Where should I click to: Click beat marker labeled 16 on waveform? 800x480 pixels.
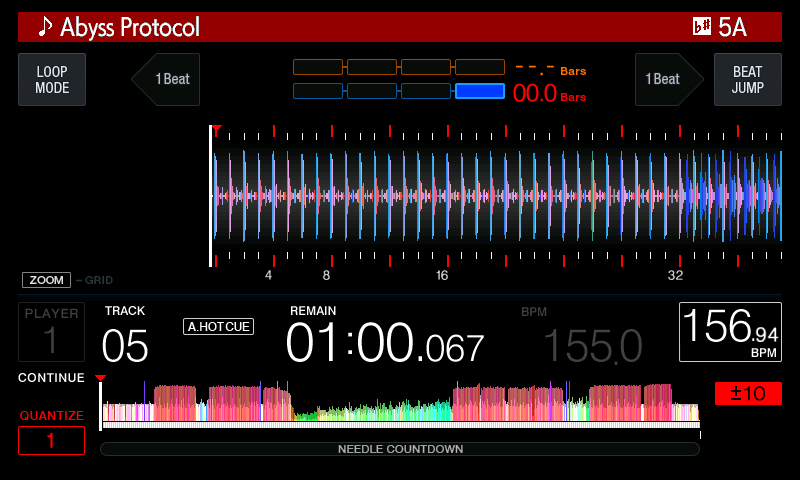(x=442, y=275)
